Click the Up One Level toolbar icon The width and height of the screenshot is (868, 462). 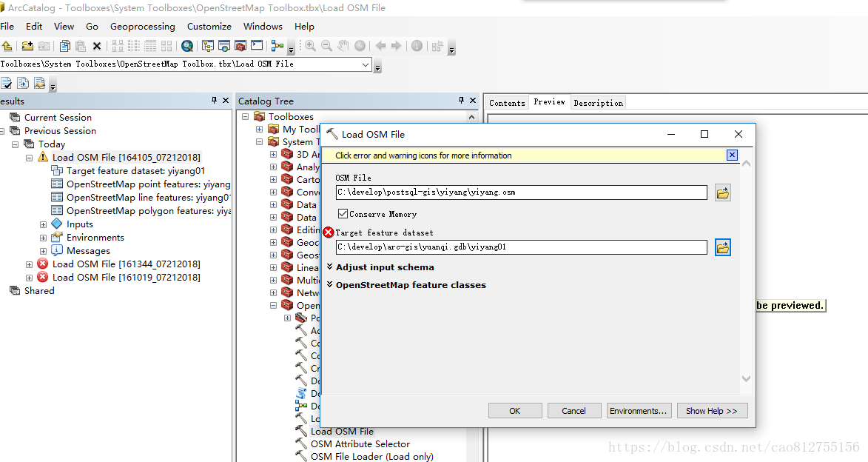7,46
